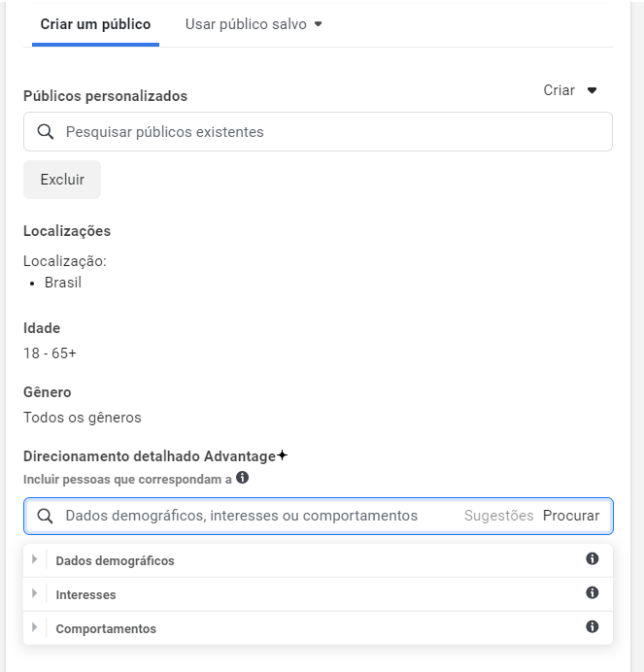
Task: Click the Sugestões link
Action: tap(498, 516)
